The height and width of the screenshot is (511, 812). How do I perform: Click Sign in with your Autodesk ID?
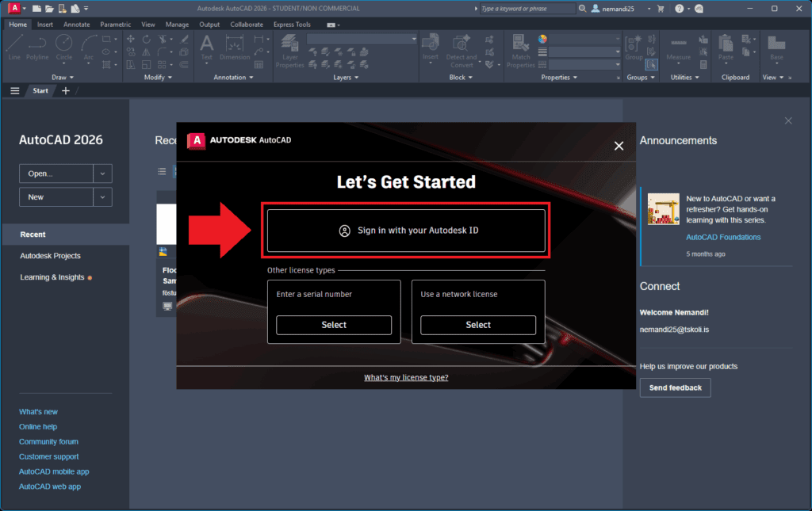pos(406,231)
